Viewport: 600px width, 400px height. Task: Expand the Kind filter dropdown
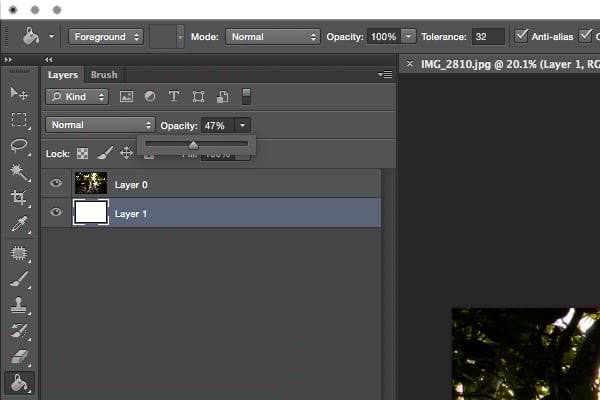[76, 97]
